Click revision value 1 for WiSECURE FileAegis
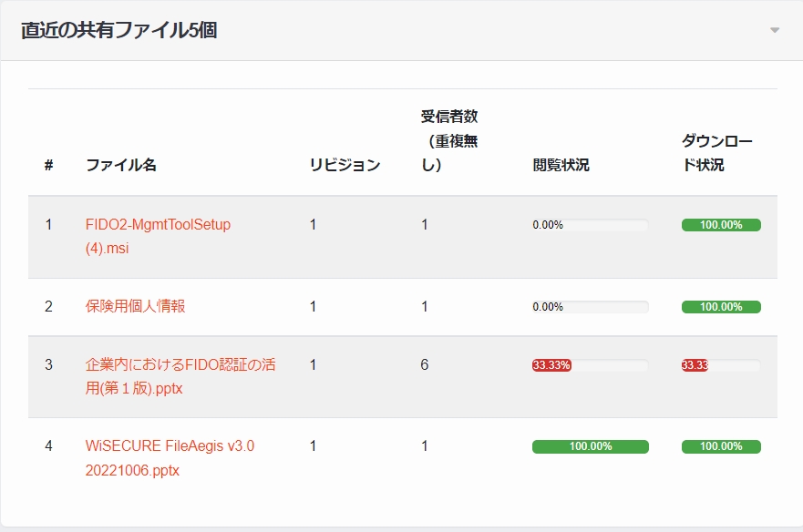 point(313,446)
